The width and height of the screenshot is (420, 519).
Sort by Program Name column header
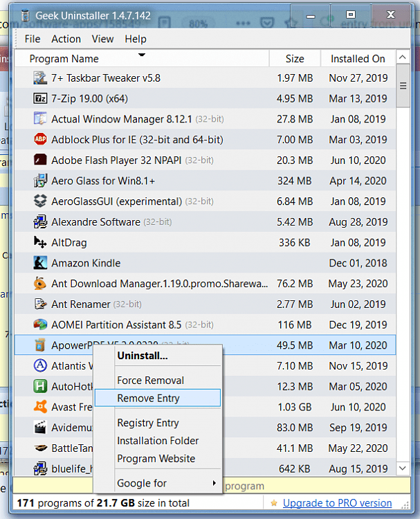click(x=142, y=59)
